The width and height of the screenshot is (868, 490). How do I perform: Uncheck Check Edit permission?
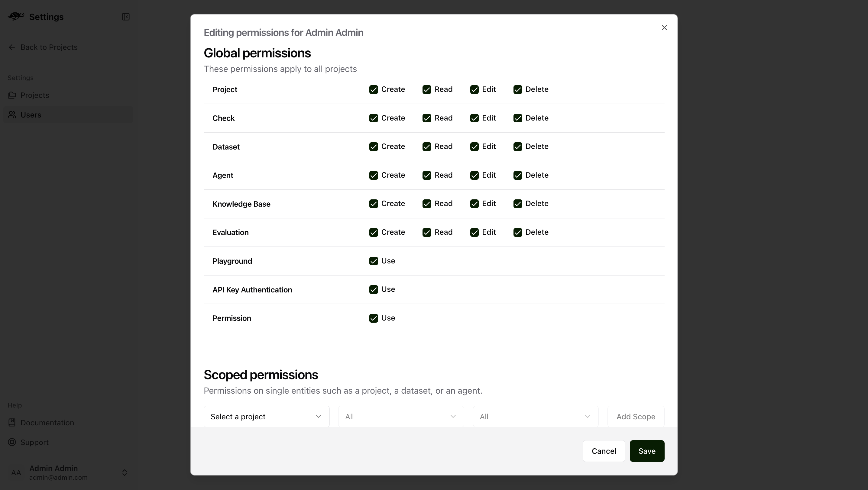pos(474,118)
